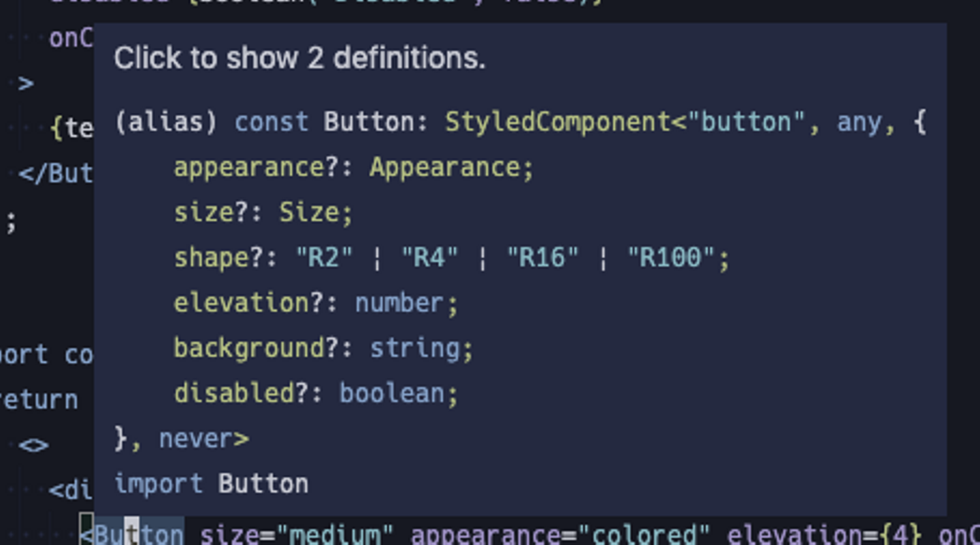Select the "R16" shape value

pyautogui.click(x=542, y=258)
